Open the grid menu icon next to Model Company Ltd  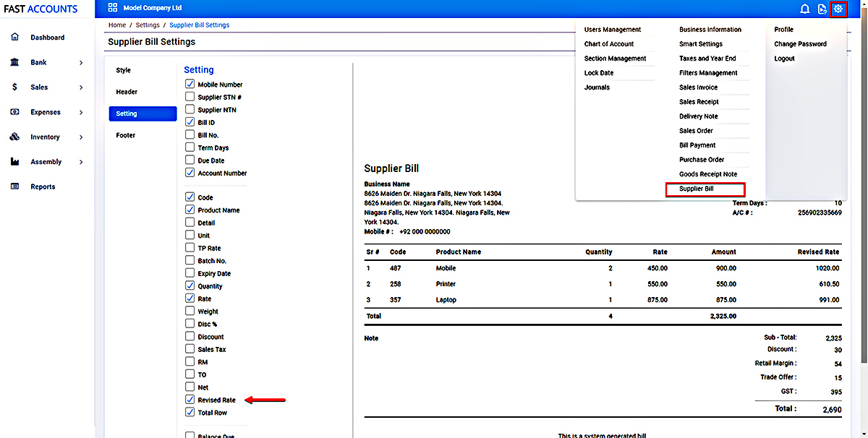(x=112, y=8)
